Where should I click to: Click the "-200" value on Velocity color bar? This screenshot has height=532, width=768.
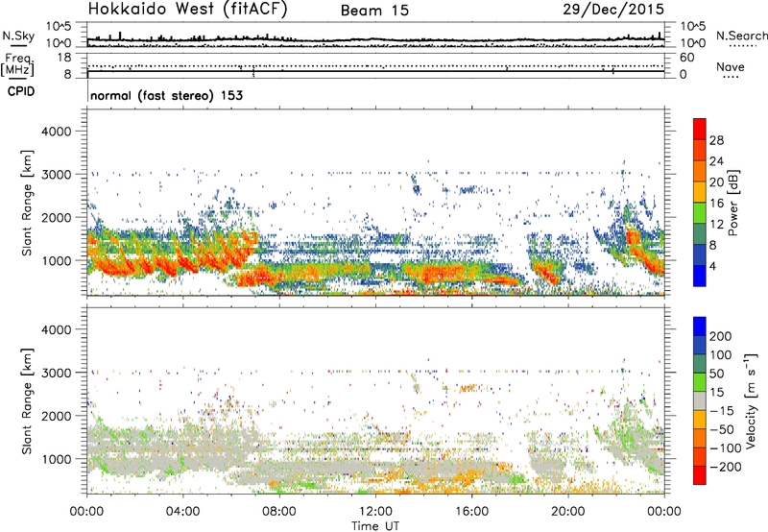726,467
